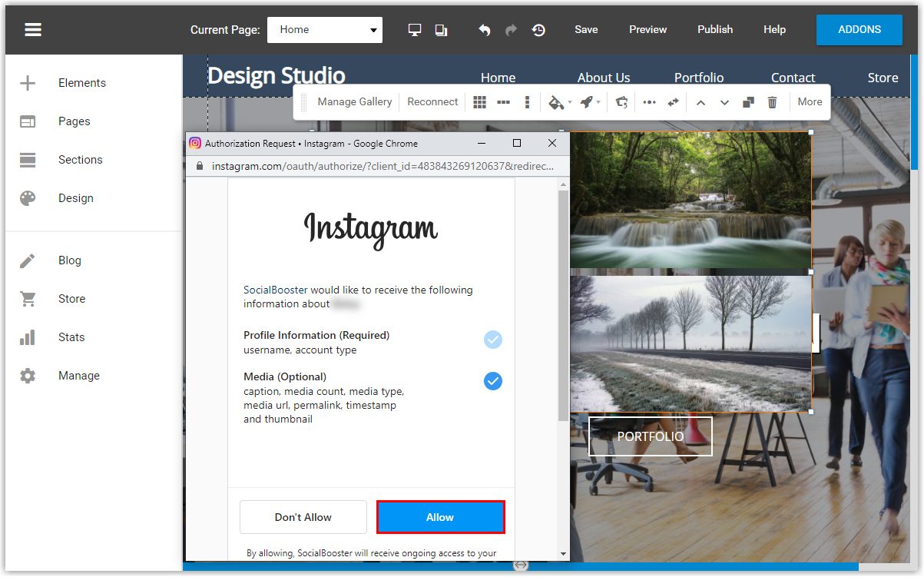The image size is (924, 577).
Task: Save the current page
Action: 586,30
